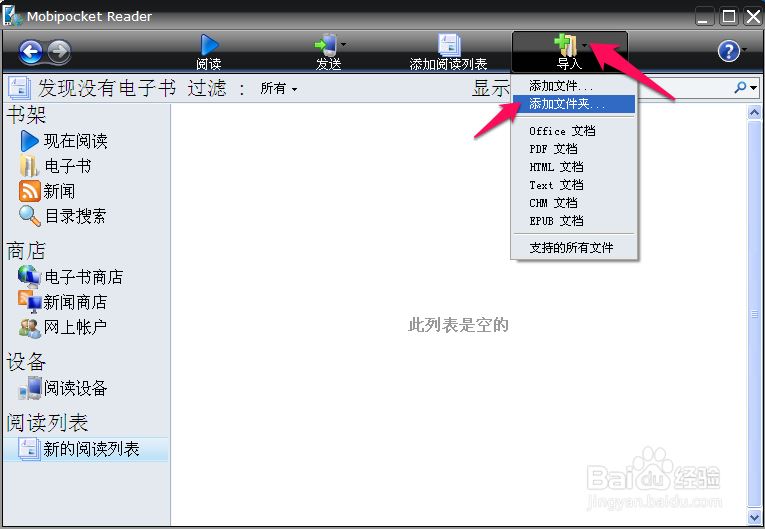The image size is (765, 529).
Task: Maximize the Mobipocket Reader window
Action: (x=729, y=17)
